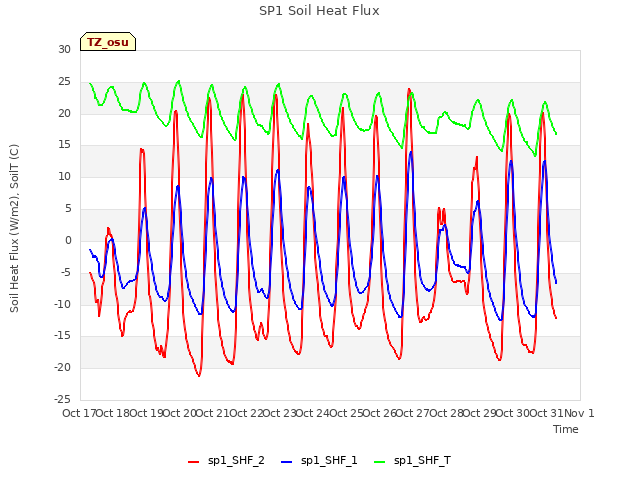Click the Nov 1 x-axis tick label
The image size is (640, 480).
(580, 413)
